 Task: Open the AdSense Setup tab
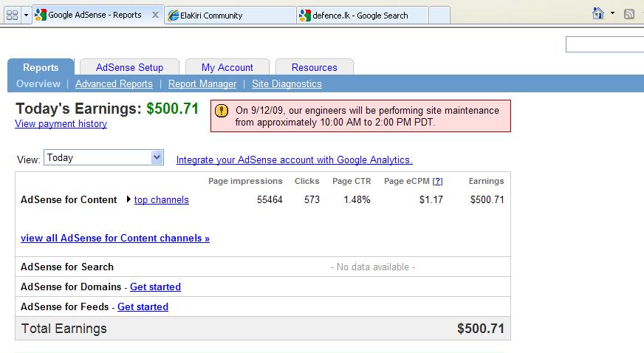coord(129,67)
